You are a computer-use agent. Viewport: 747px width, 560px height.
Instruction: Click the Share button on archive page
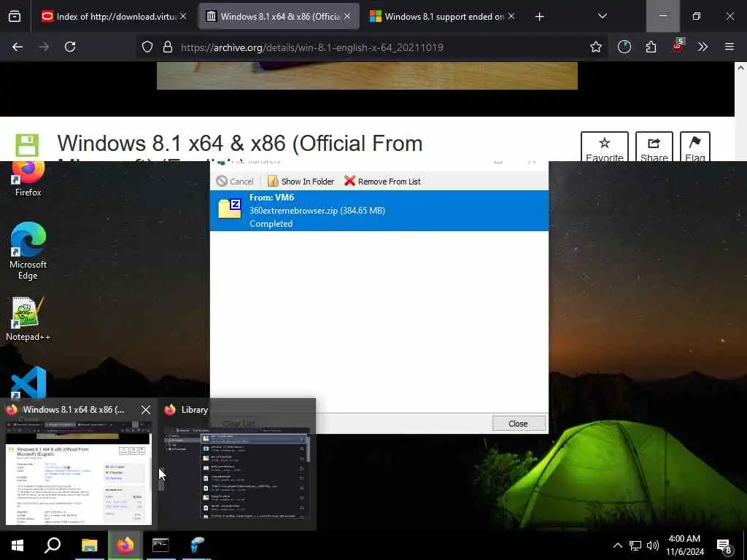654,147
